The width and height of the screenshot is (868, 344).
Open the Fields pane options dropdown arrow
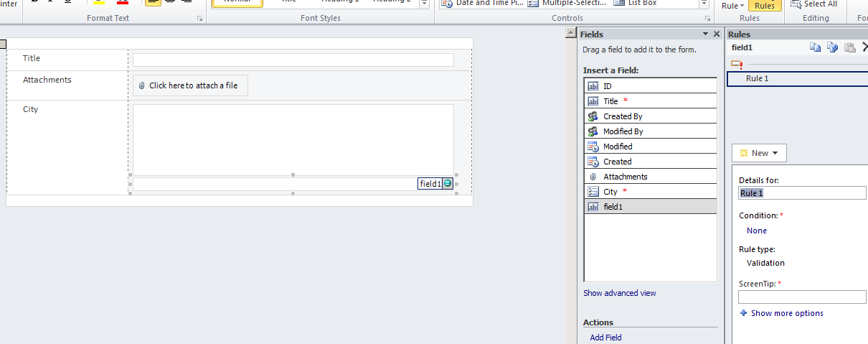[705, 34]
